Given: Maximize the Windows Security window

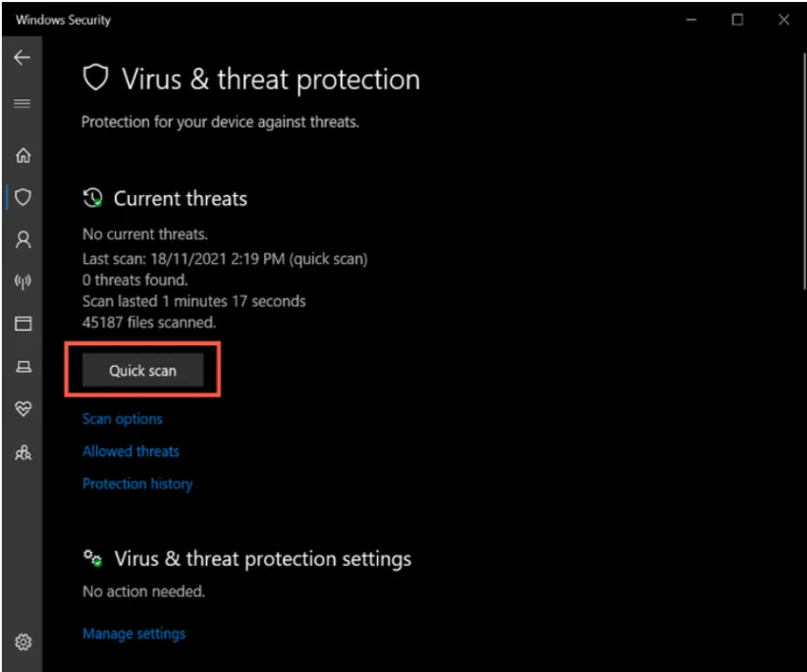Looking at the screenshot, I should 737,20.
